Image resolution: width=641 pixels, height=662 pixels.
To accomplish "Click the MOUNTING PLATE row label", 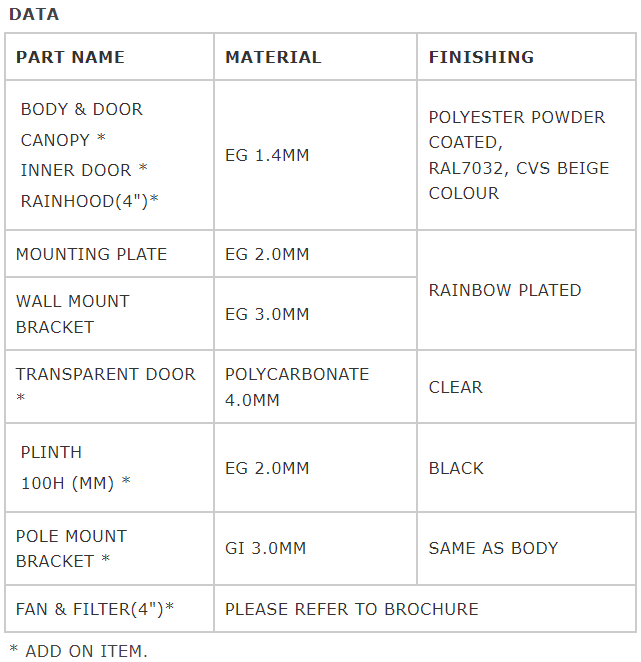I will coord(91,254).
